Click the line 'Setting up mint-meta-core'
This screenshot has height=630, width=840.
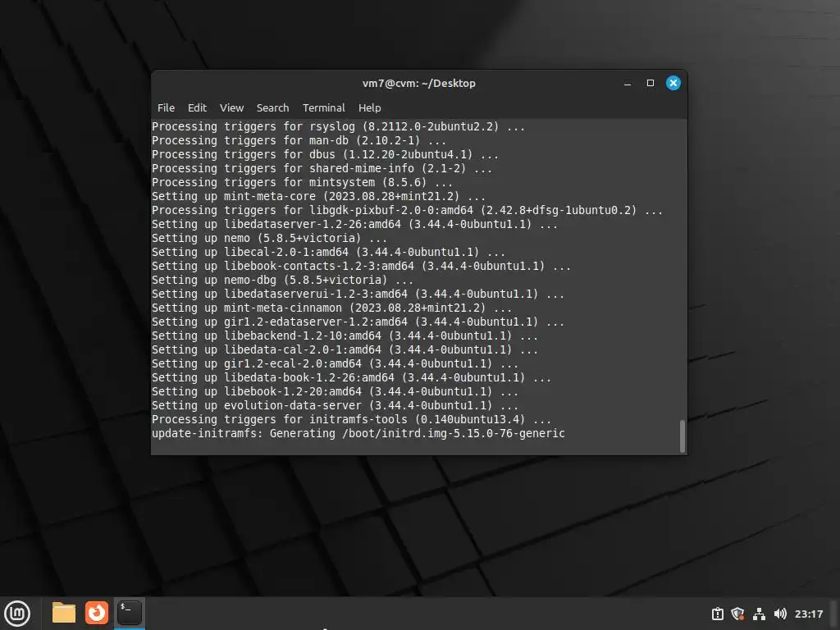click(x=318, y=196)
